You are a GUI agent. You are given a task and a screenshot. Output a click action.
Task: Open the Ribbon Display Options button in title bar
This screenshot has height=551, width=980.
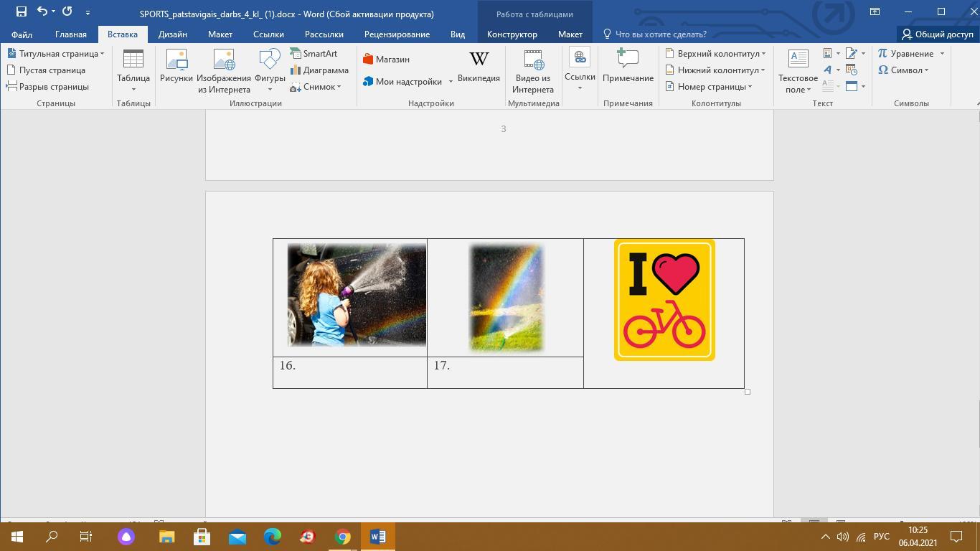[875, 11]
